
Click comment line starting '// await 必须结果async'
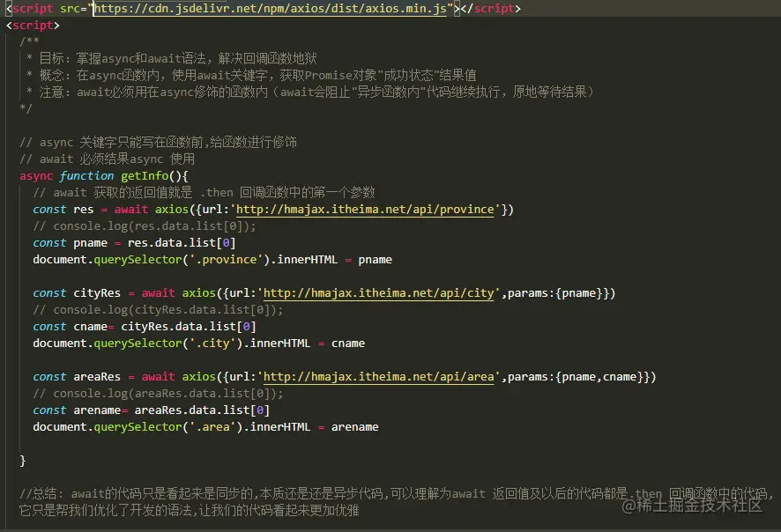coord(107,159)
